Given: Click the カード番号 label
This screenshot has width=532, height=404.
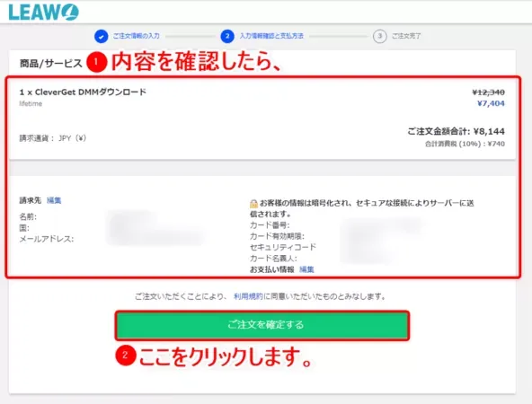Looking at the screenshot, I should tap(270, 225).
